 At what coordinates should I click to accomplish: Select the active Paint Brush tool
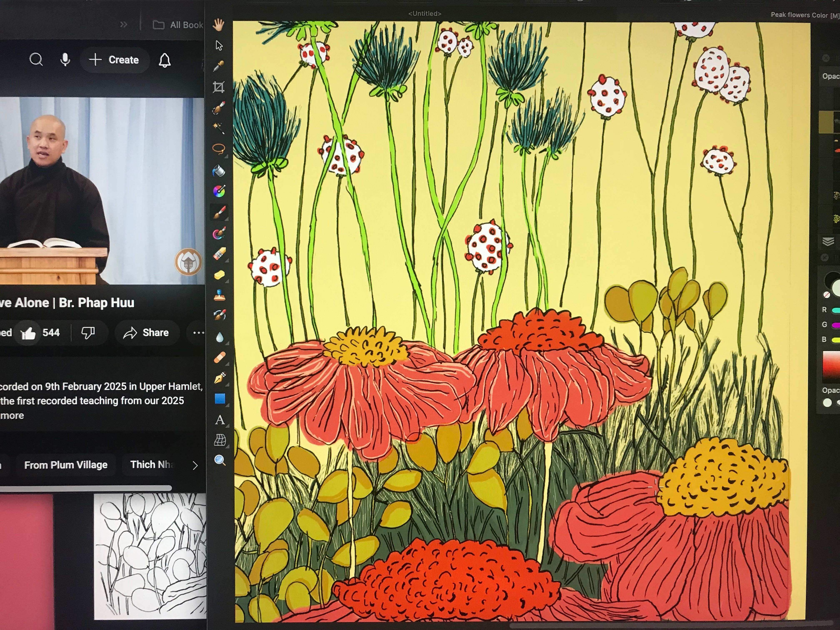click(x=220, y=212)
